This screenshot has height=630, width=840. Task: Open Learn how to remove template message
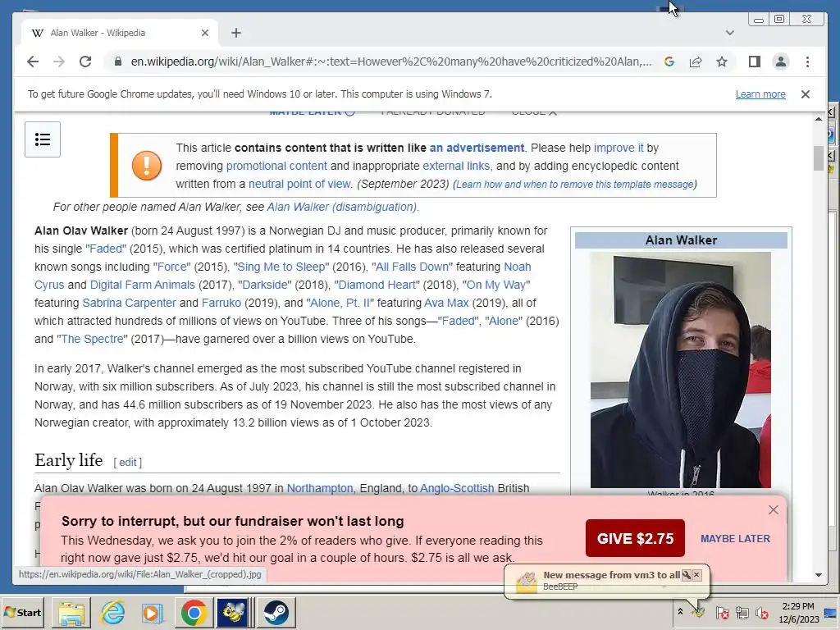pos(574,185)
